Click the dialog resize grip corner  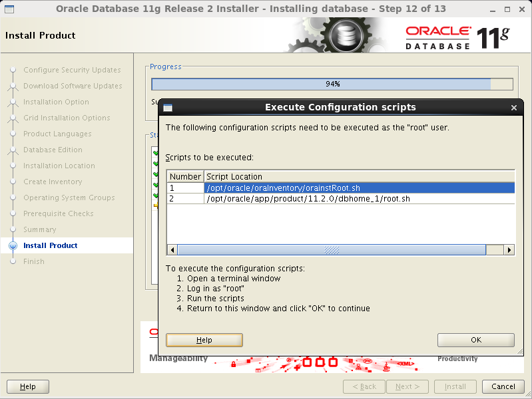(520, 352)
